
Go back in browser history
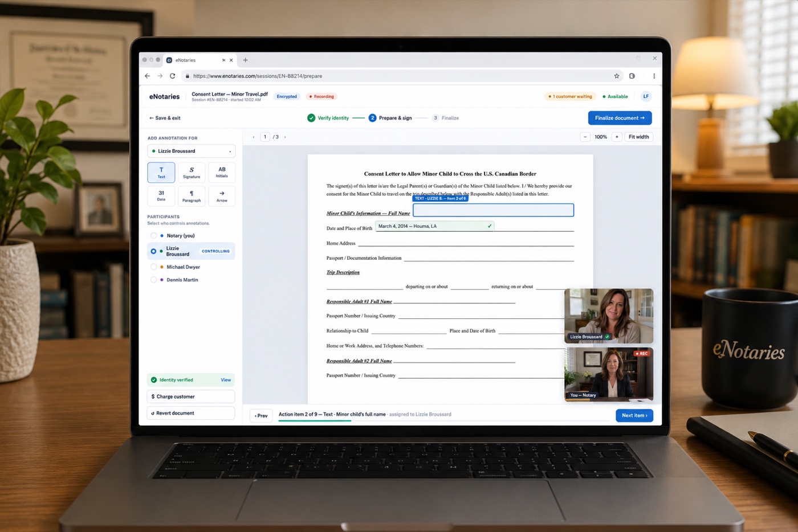pos(148,76)
